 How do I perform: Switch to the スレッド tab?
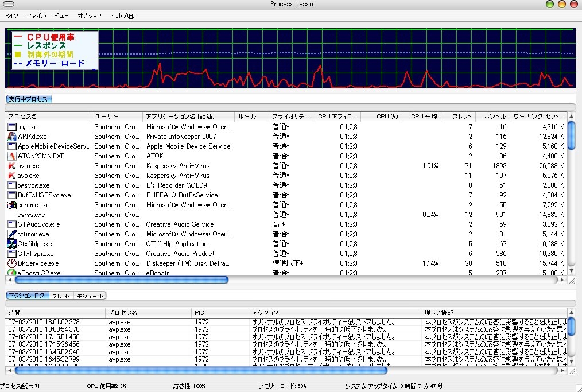tap(60, 296)
